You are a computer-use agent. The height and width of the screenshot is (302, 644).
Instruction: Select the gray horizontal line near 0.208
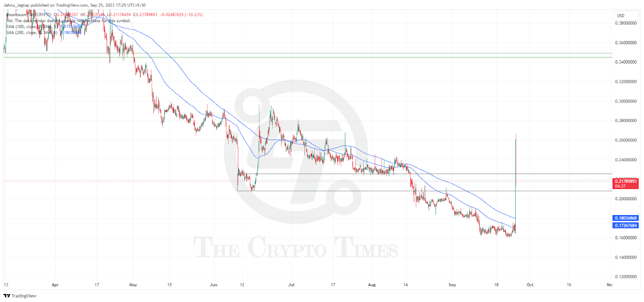point(425,191)
